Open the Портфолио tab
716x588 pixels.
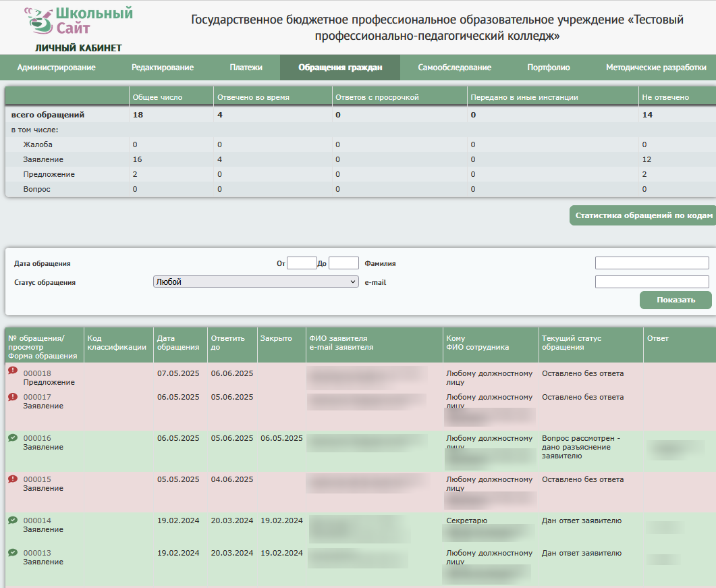(549, 68)
